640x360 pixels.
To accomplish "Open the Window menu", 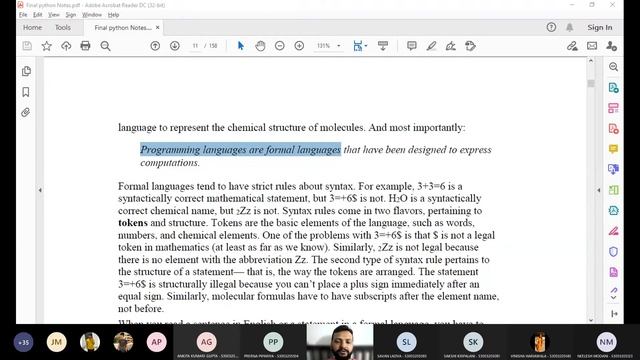I will pos(92,15).
